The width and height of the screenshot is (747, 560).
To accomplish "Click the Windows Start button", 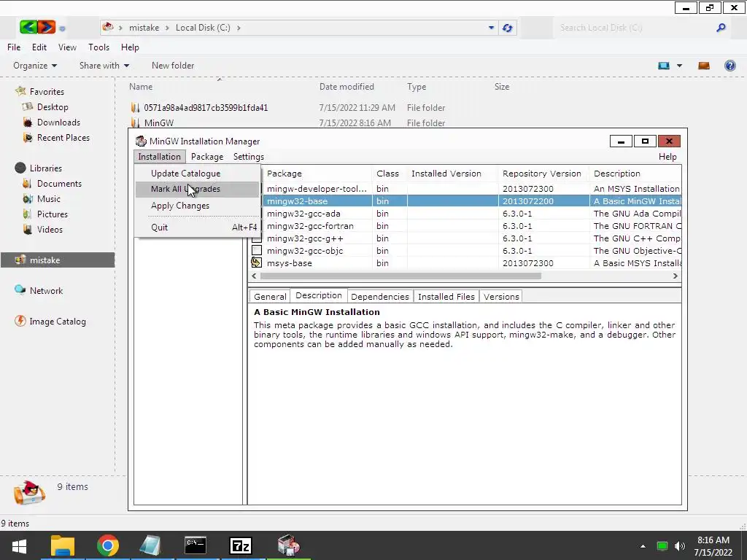I will [x=19, y=545].
